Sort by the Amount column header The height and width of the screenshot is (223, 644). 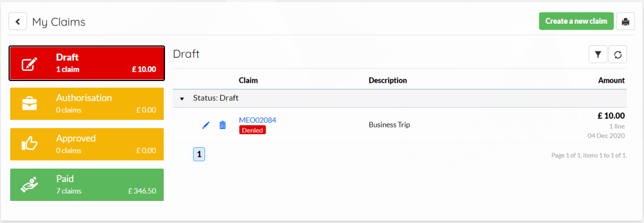tap(611, 80)
